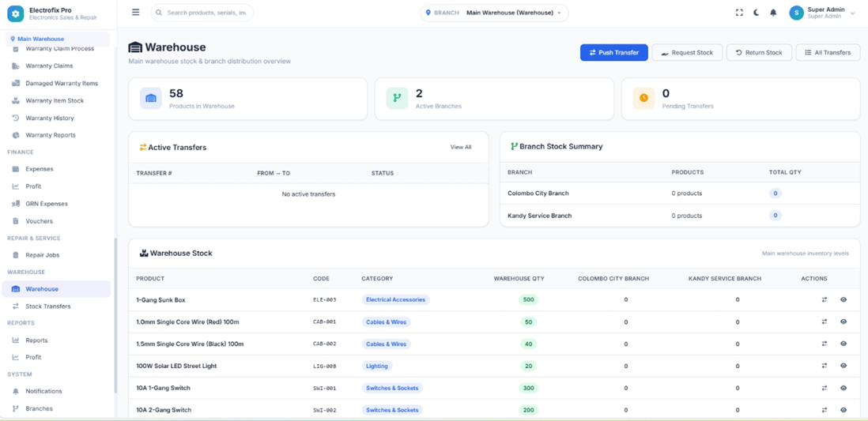Click the product search field

[x=202, y=13]
